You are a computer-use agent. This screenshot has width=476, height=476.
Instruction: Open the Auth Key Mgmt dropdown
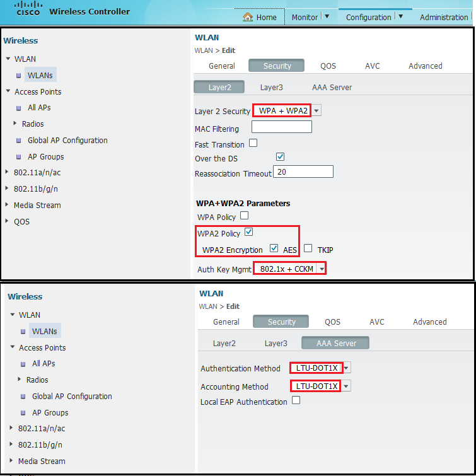[x=322, y=269]
